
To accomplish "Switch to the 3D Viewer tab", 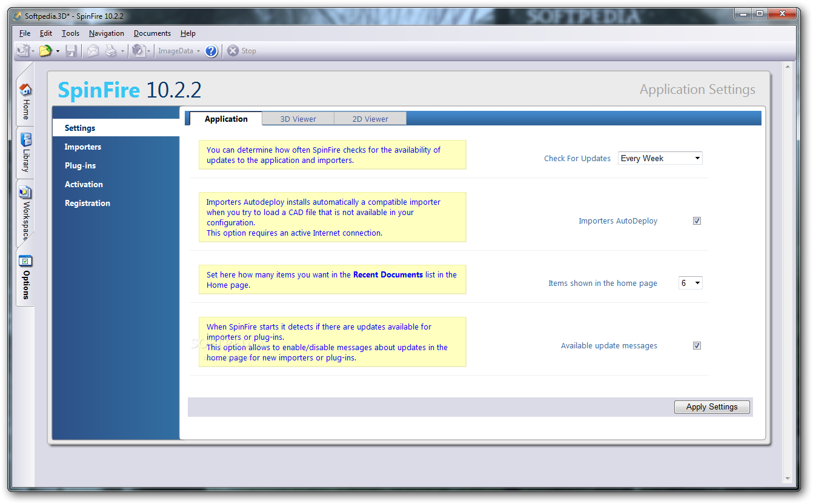I will point(298,119).
